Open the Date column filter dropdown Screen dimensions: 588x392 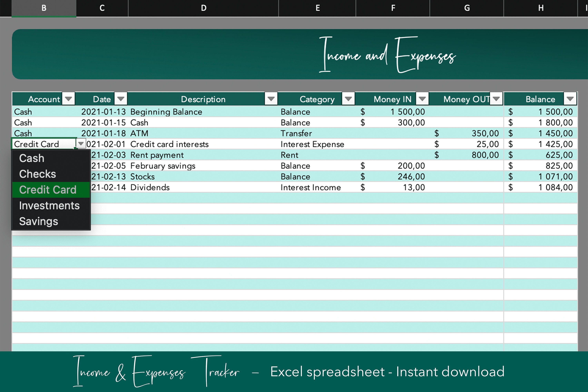[x=121, y=99]
